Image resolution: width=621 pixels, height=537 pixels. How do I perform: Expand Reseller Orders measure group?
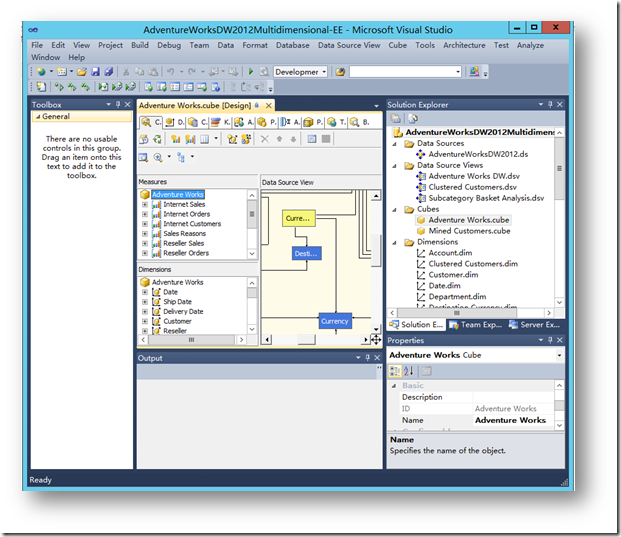tap(145, 253)
